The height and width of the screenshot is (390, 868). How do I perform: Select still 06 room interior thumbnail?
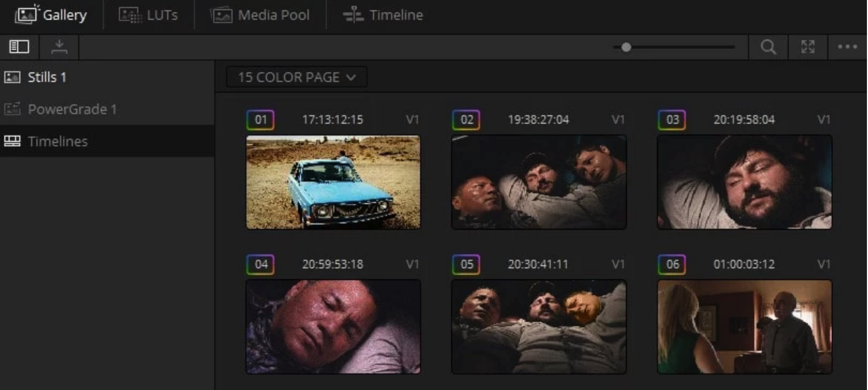coord(745,327)
